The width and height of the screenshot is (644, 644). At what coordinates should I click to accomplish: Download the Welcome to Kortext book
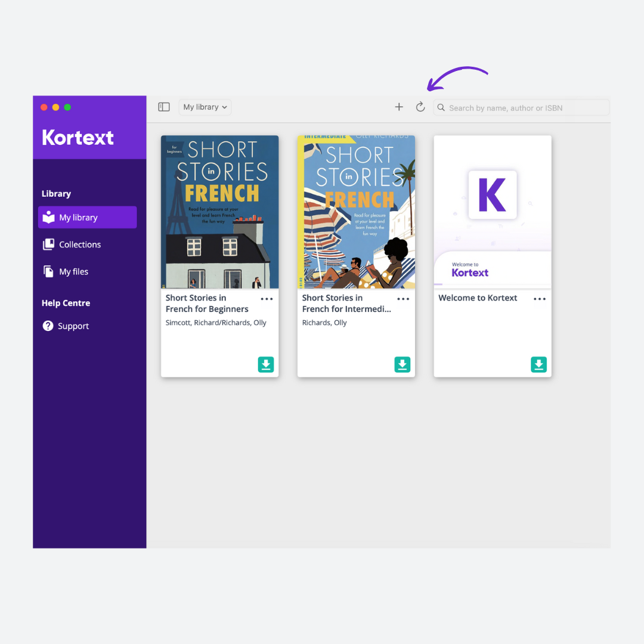[539, 364]
